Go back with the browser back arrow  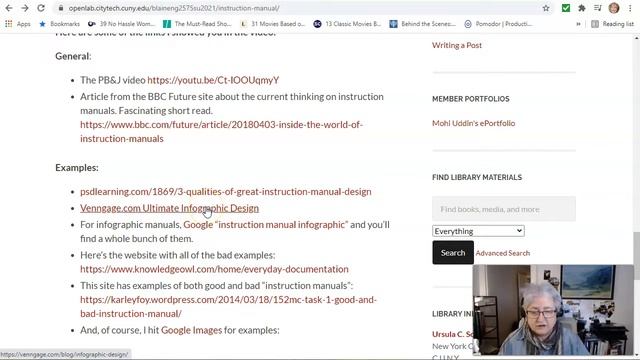click(9, 8)
